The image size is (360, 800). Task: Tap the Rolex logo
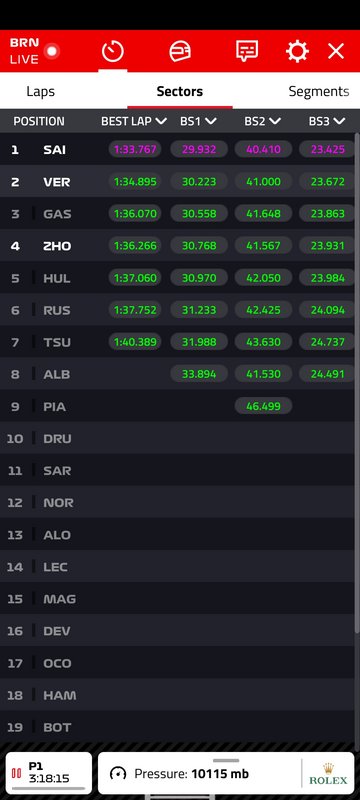coord(328,773)
